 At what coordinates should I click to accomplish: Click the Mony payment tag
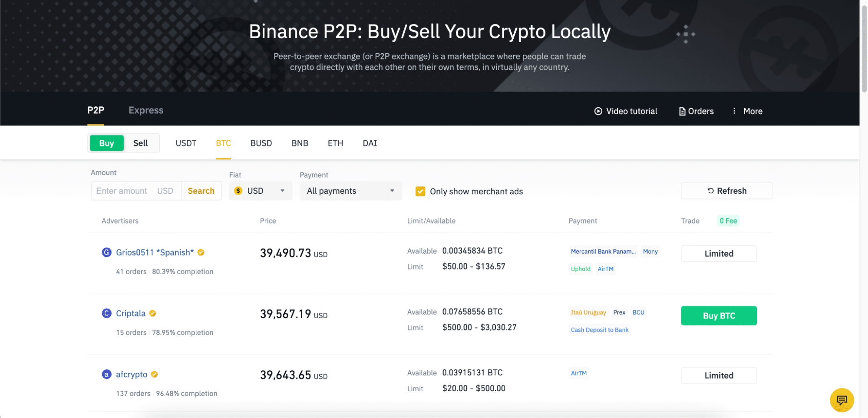click(650, 252)
